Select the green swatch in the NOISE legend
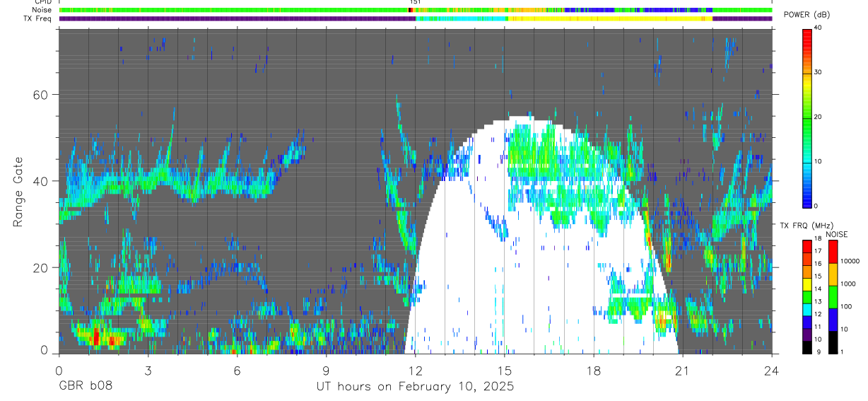 [x=833, y=296]
